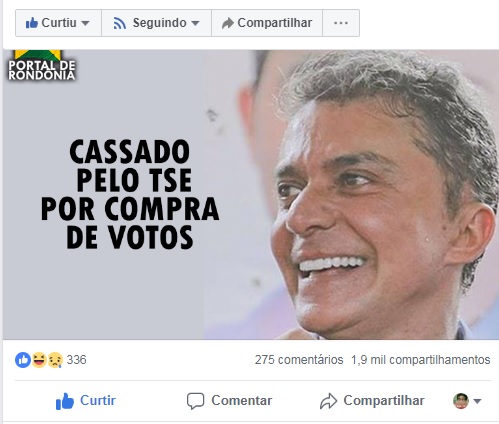Click the blue like reaction icon
499x424 pixels.
[x=23, y=360]
